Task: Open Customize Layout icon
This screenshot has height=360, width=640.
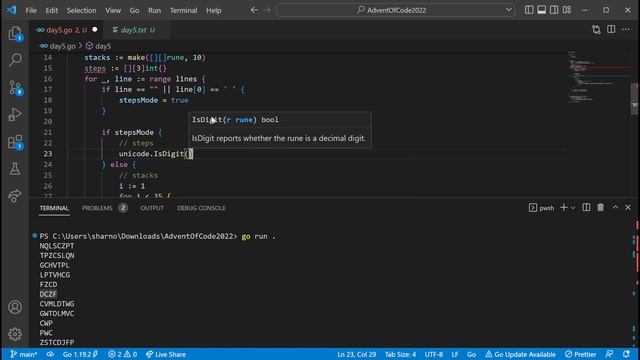Action: coord(567,10)
